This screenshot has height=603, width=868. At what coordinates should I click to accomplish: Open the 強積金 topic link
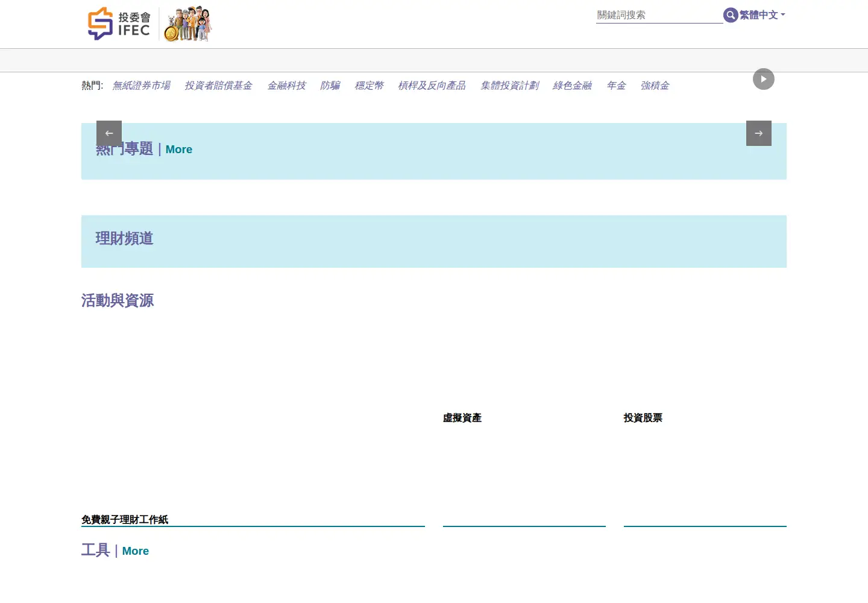[655, 86]
